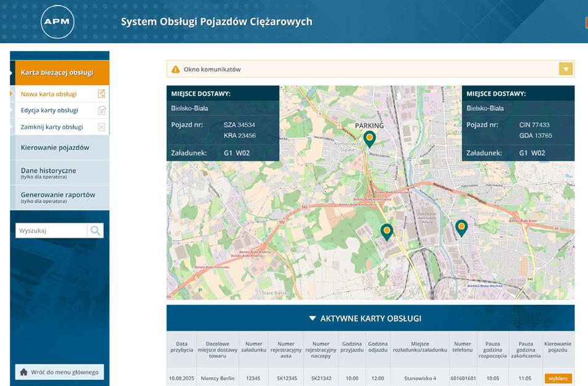588x386 pixels.
Task: Click the left Miejsce dostawy info panel
Action: [x=223, y=123]
